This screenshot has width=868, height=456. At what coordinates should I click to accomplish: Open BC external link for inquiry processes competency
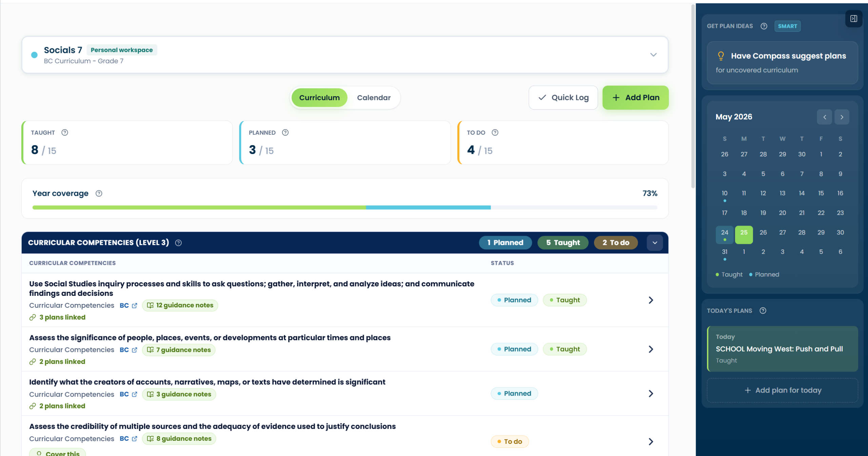point(128,306)
